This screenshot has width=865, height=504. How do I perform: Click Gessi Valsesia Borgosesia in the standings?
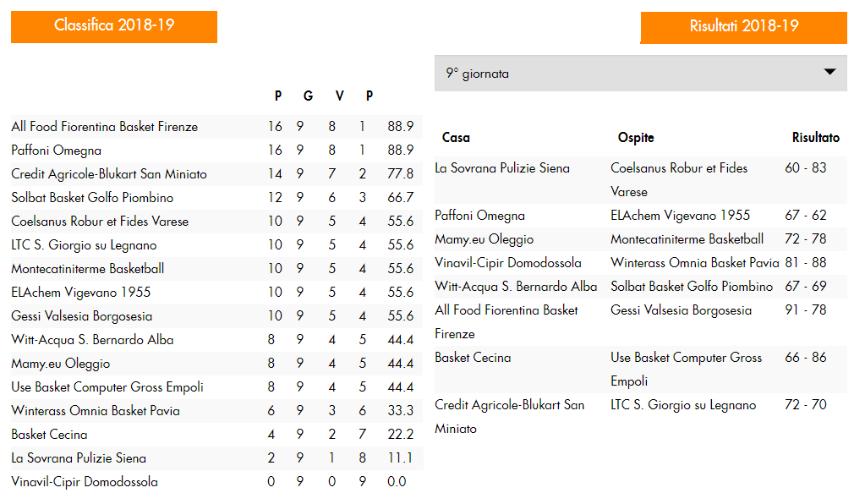tap(216, 316)
